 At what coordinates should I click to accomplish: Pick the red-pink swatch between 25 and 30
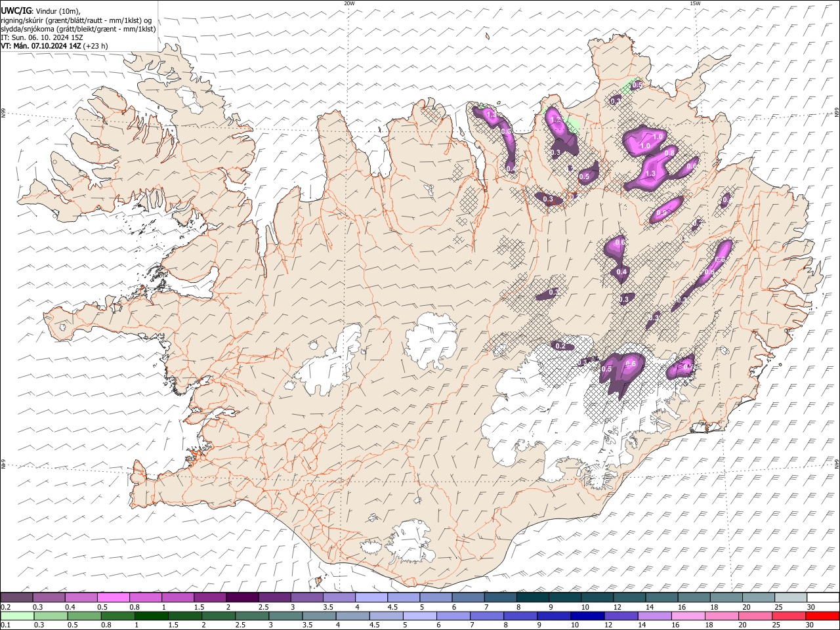[x=789, y=616]
